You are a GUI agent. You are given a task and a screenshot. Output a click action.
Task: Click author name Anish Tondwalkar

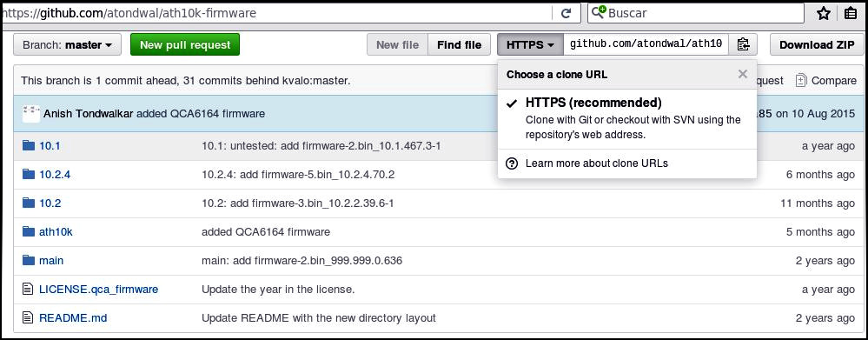89,114
